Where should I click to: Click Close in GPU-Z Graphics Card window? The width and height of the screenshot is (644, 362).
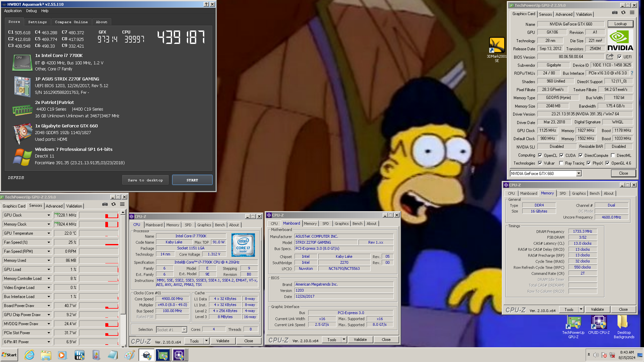click(x=624, y=174)
